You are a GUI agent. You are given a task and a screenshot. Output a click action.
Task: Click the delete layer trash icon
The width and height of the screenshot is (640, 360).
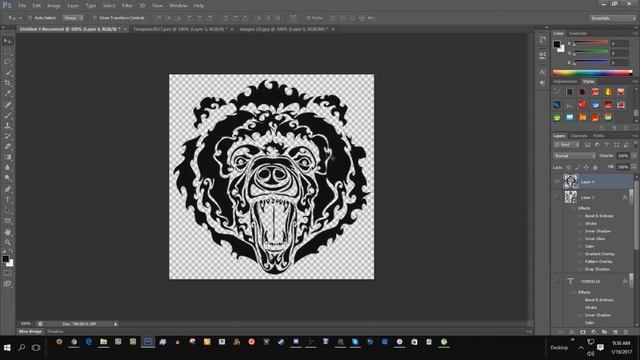(626, 332)
